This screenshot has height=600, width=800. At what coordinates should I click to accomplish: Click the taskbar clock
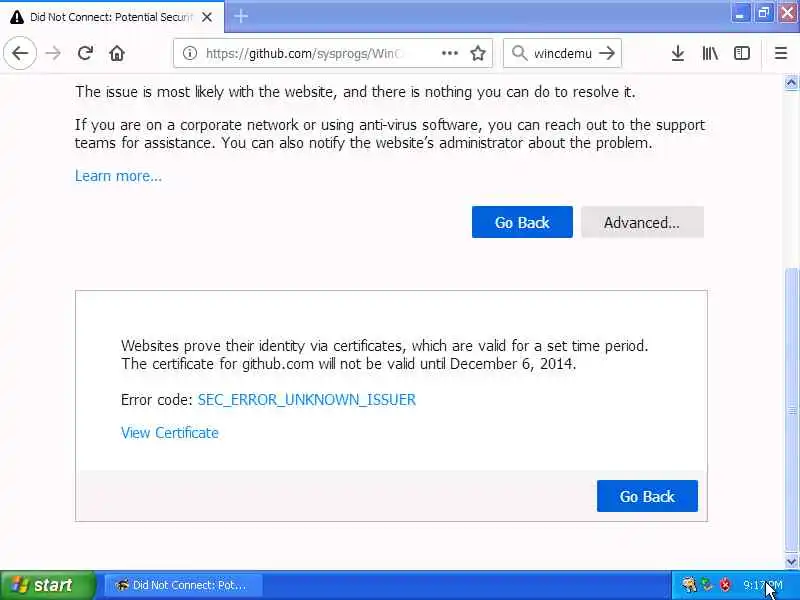pyautogui.click(x=763, y=585)
